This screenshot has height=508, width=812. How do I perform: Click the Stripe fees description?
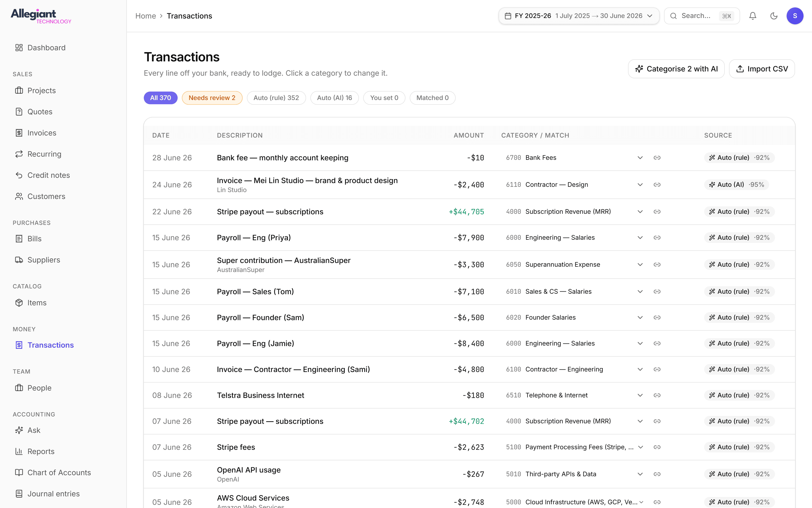point(236,447)
